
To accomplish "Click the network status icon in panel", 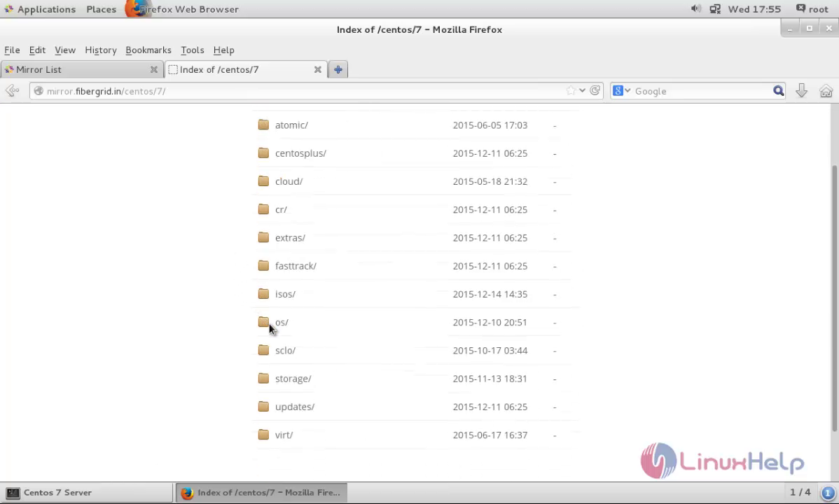I will 715,9.
